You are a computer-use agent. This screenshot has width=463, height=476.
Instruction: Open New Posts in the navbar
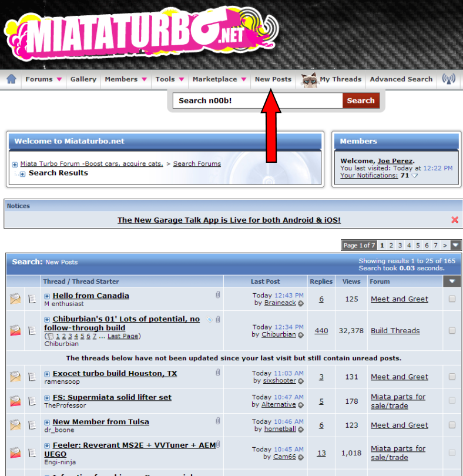pos(273,79)
